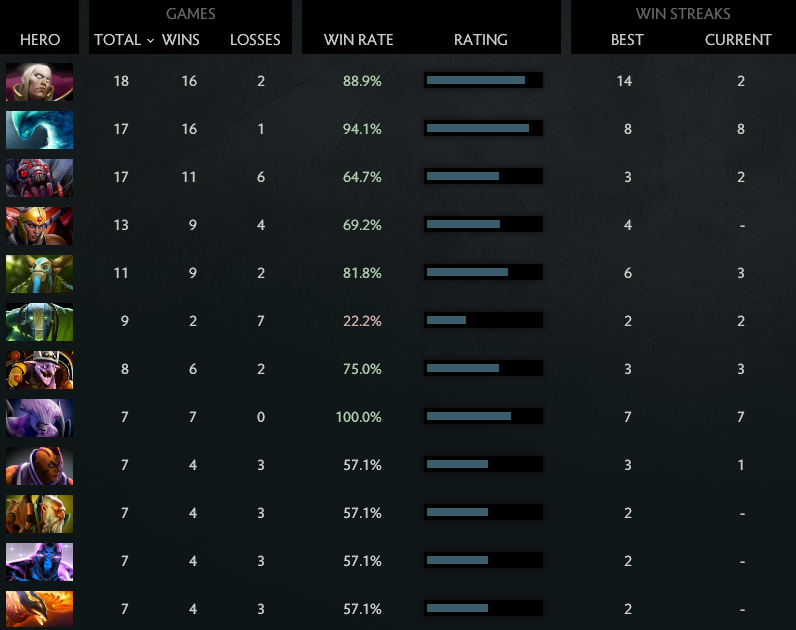Select the Nature's Prophet portrait
The width and height of the screenshot is (796, 630).
coord(39,273)
